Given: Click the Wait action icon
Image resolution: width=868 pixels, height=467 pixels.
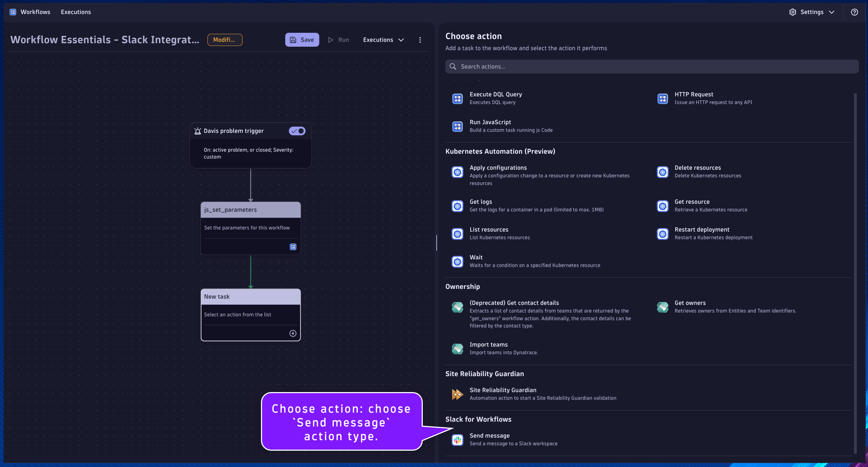Looking at the screenshot, I should [x=458, y=262].
